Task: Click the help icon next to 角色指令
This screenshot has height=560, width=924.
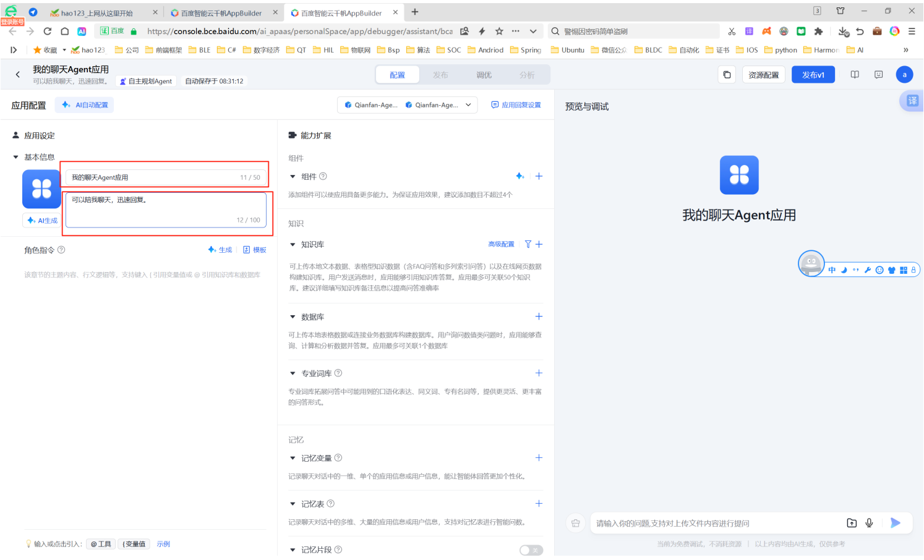Action: tap(61, 250)
